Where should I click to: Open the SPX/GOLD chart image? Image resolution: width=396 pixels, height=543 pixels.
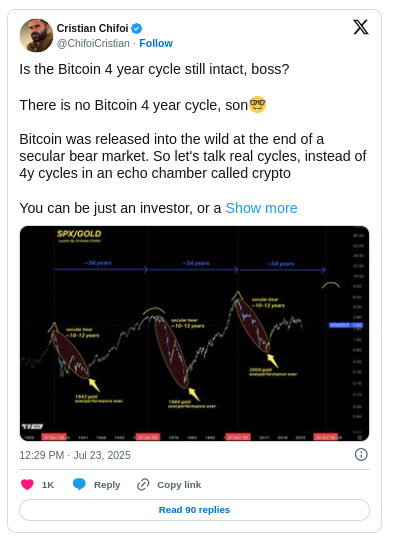194,333
